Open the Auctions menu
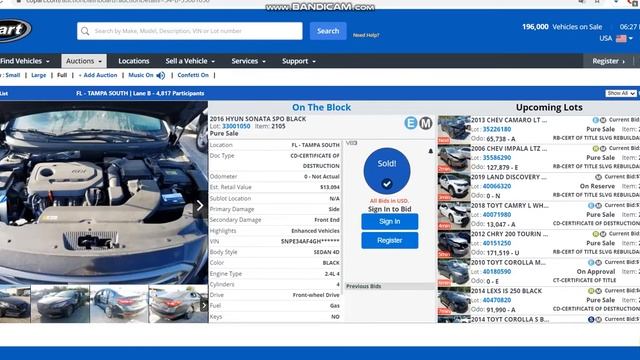 click(x=84, y=61)
